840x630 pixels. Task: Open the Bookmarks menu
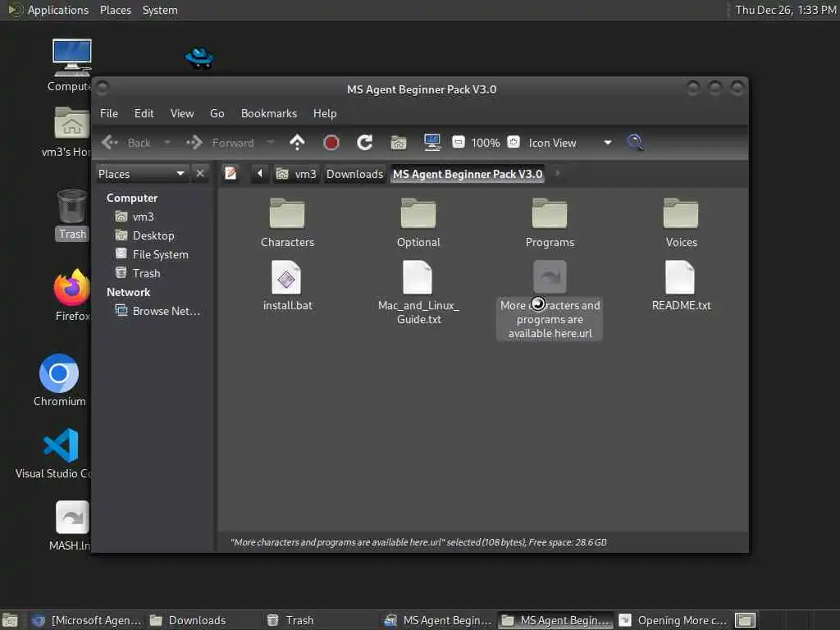coord(269,113)
